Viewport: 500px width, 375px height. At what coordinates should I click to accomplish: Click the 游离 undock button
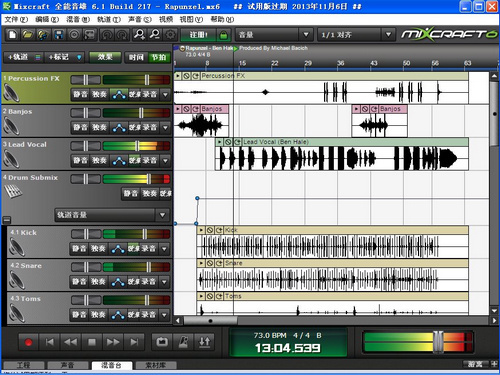(x=476, y=364)
